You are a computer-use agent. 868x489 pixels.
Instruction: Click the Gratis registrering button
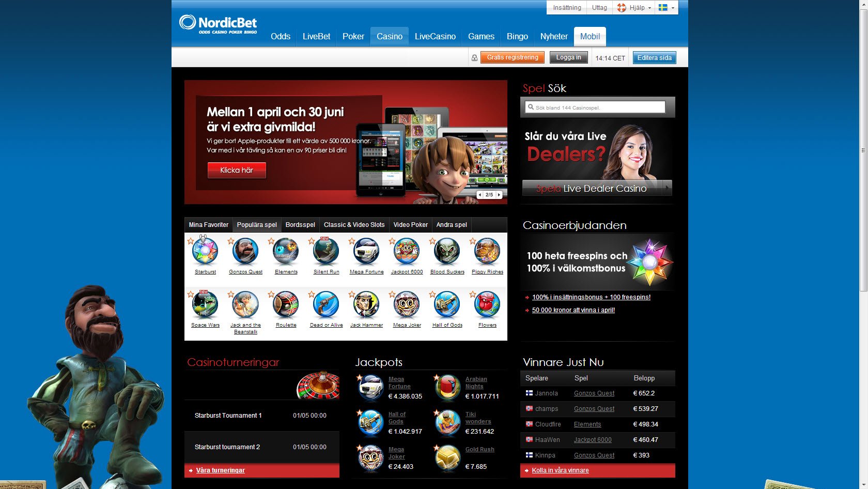513,57
